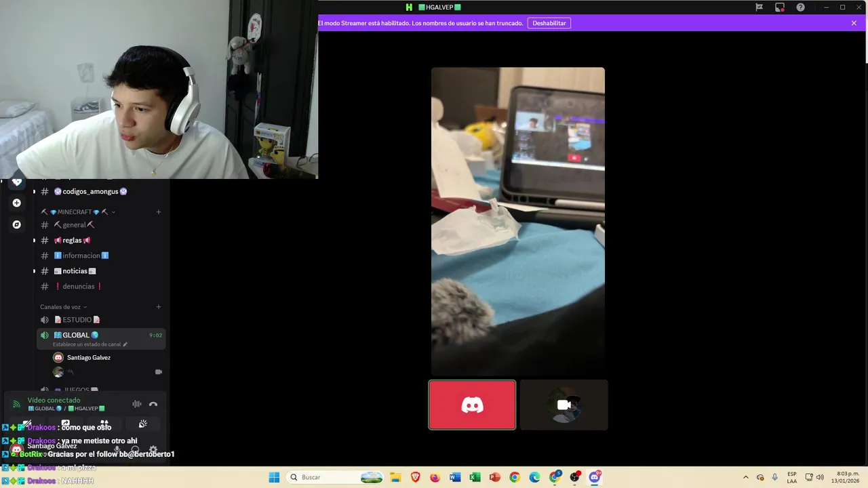The width and height of the screenshot is (868, 488).
Task: Open the Discord help question-mark icon
Action: (x=801, y=7)
